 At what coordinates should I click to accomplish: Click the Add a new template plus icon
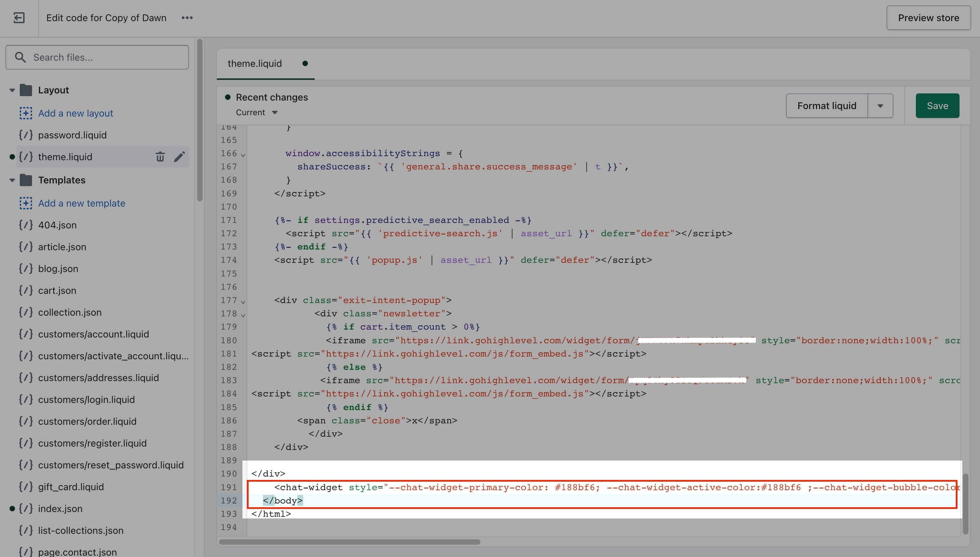click(26, 203)
